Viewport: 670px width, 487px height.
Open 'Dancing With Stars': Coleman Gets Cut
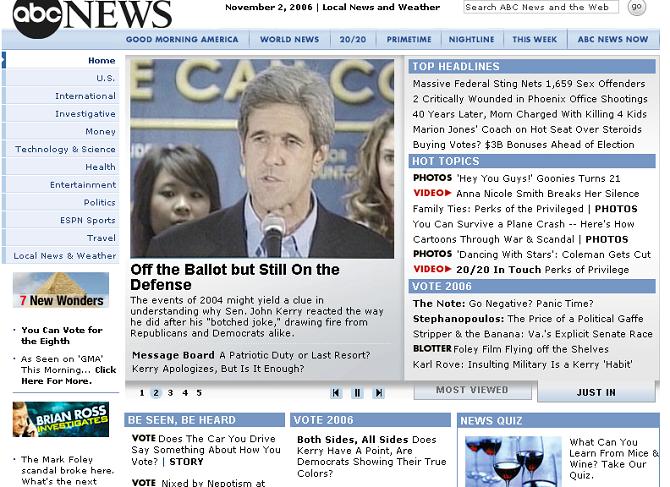click(532, 255)
